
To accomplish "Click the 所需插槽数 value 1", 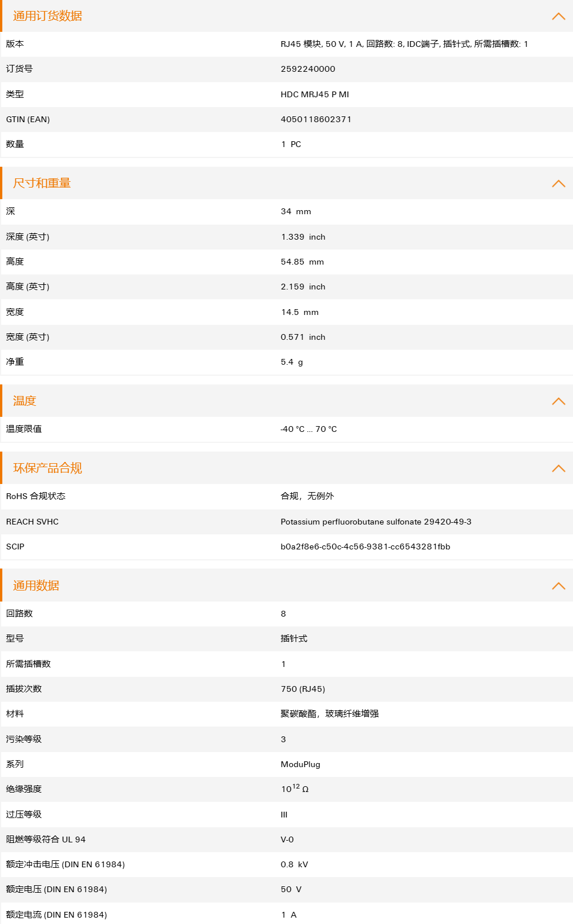I will pos(283,664).
